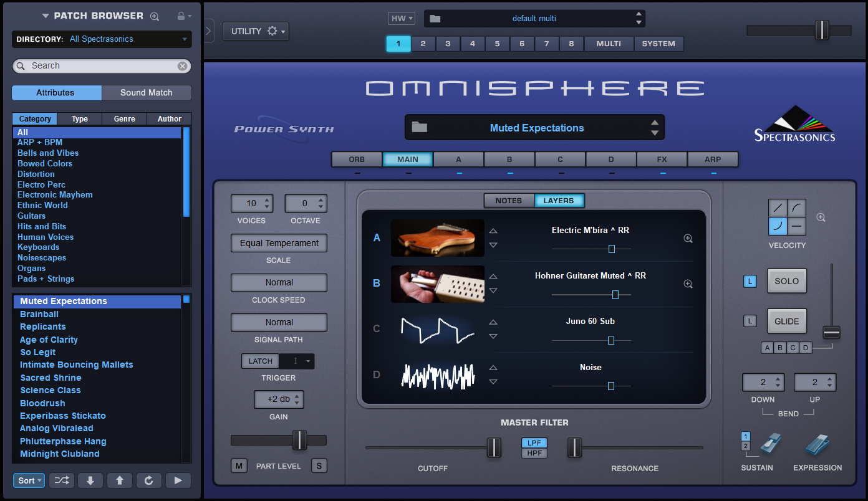Open the MULTI page
The image size is (868, 501).
[x=609, y=44]
